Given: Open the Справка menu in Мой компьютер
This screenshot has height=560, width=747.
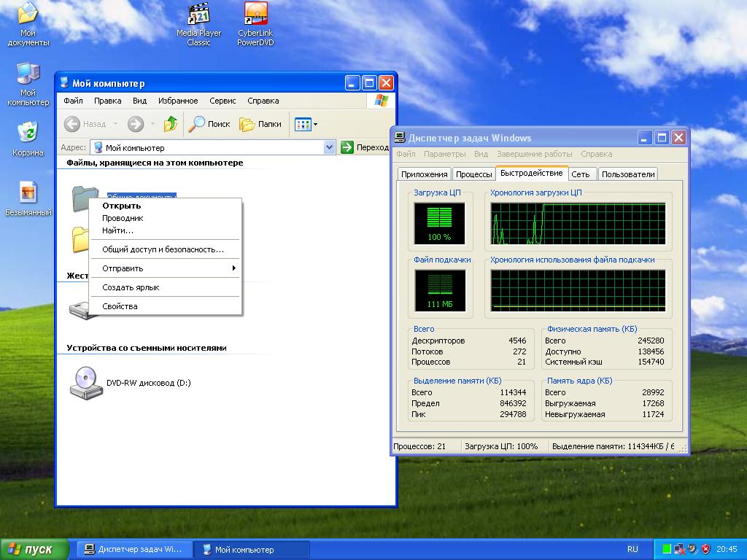Looking at the screenshot, I should tap(263, 101).
